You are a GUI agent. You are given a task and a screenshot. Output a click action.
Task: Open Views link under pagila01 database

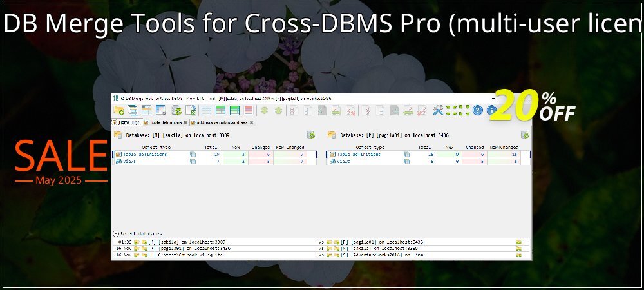tap(343, 161)
